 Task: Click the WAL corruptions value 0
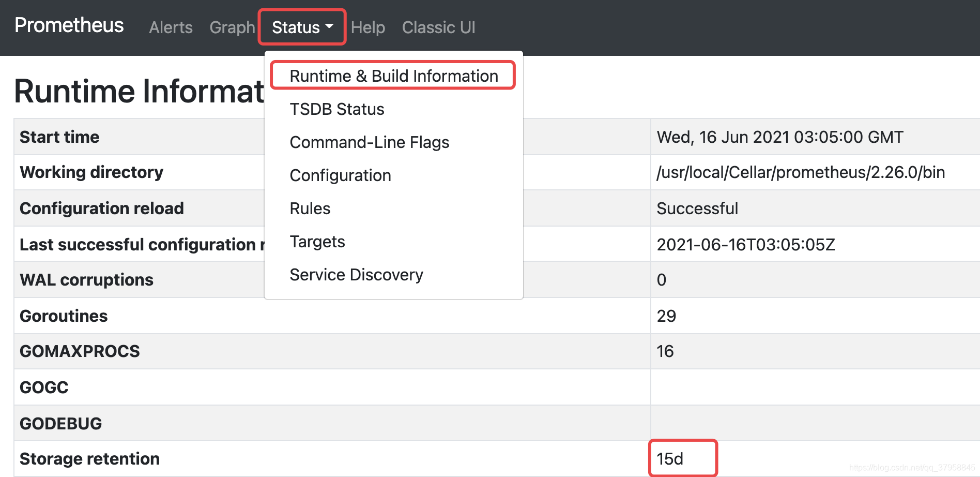[x=662, y=280]
